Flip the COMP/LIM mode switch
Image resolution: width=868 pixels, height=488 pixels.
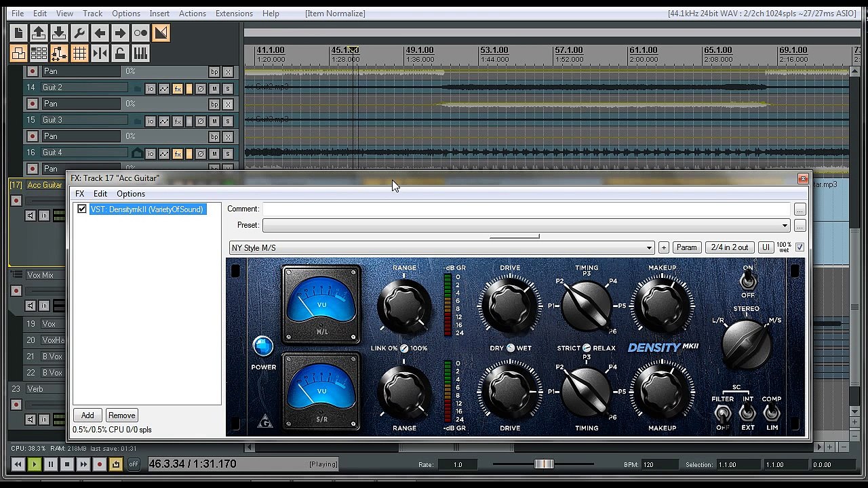coord(772,413)
